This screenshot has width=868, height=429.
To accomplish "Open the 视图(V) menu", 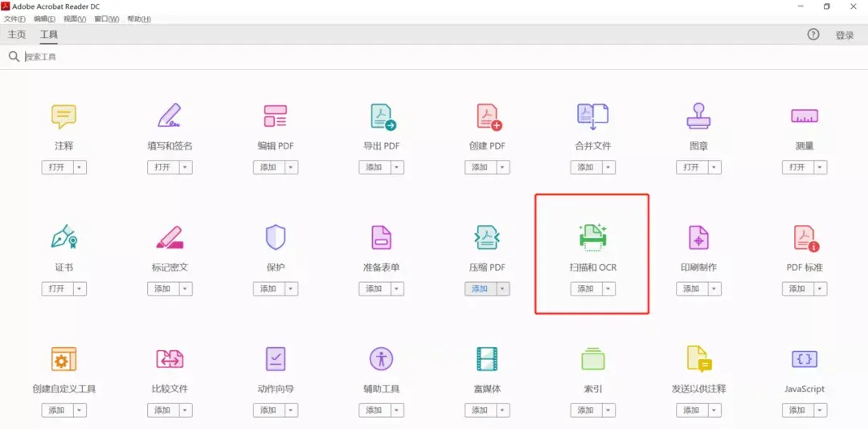I will [75, 18].
